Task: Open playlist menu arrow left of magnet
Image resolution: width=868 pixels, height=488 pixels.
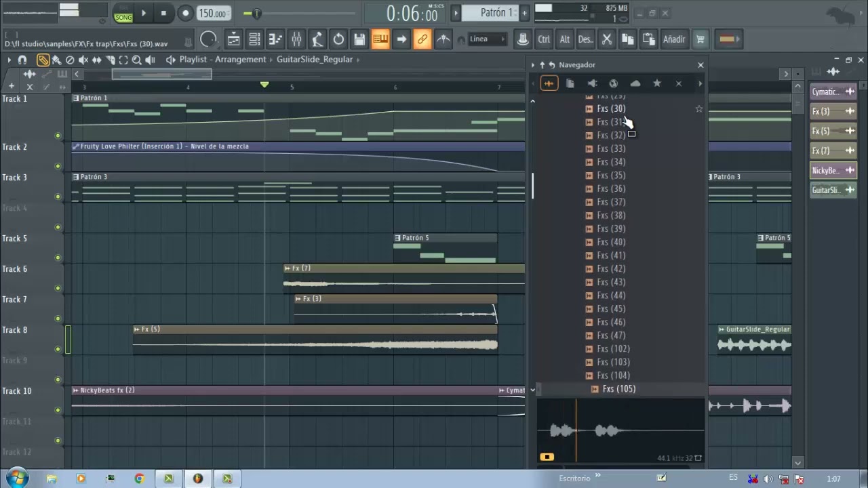Action: [x=9, y=60]
